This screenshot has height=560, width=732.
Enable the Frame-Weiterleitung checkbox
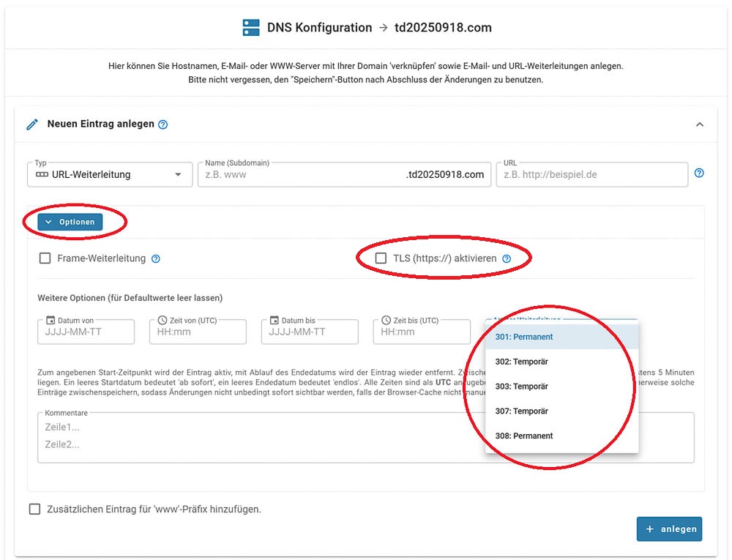(45, 258)
